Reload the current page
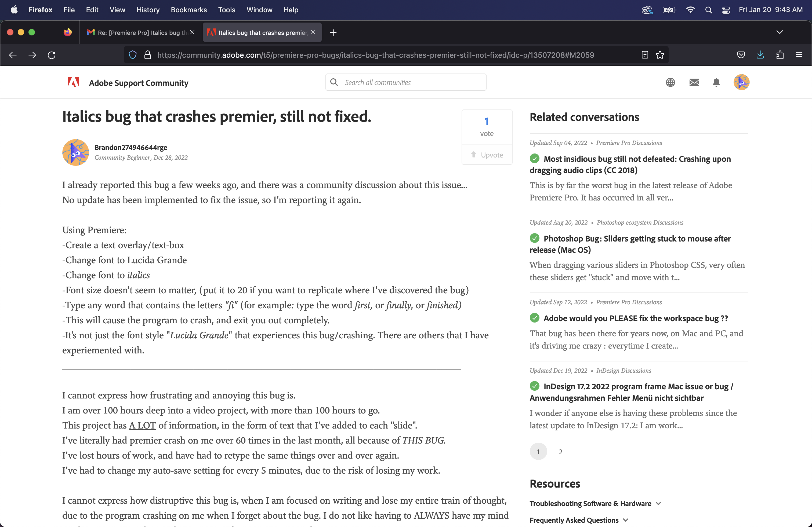The image size is (812, 527). [52, 55]
